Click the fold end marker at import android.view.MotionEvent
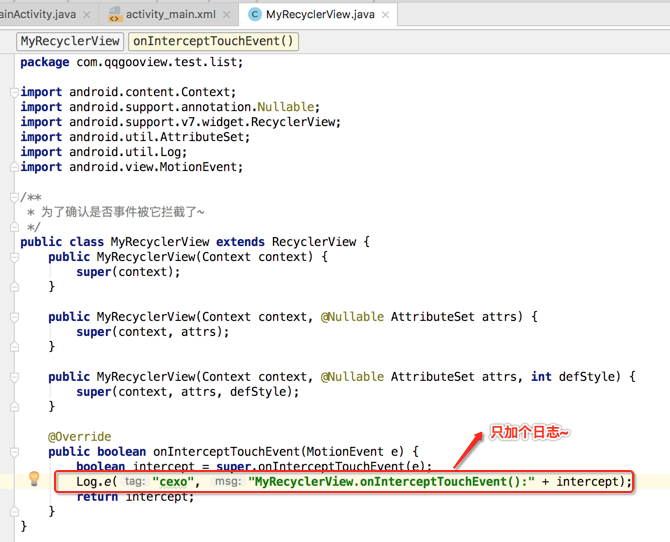Viewport: 670px width, 542px height. [14, 167]
